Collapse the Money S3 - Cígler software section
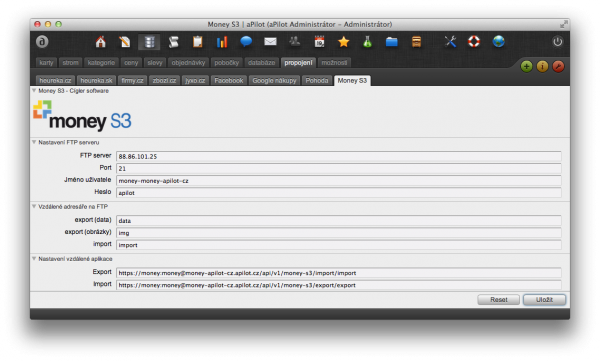 (x=34, y=91)
